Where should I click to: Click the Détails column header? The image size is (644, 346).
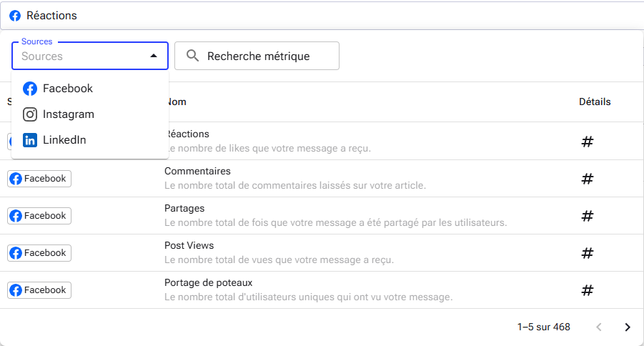[595, 102]
